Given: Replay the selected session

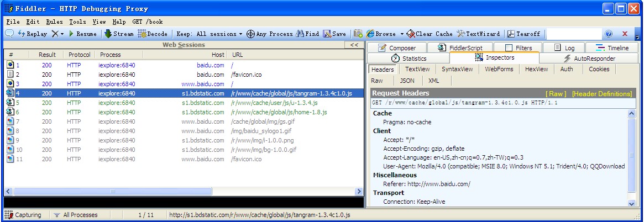Looking at the screenshot, I should click(33, 34).
